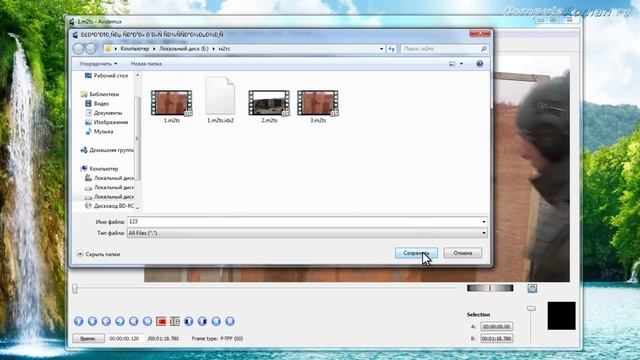Open the view options dropdown arrow
This screenshot has height=360, width=640.
point(462,64)
